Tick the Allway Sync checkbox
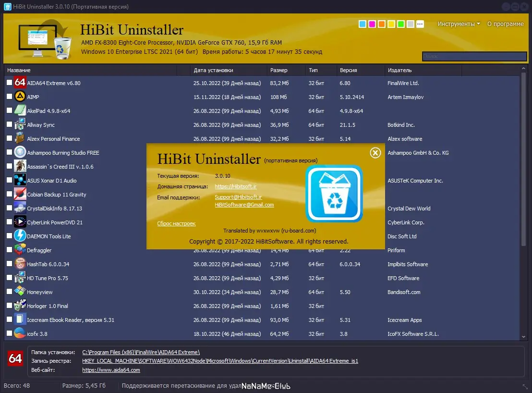The image size is (532, 393). (x=9, y=124)
